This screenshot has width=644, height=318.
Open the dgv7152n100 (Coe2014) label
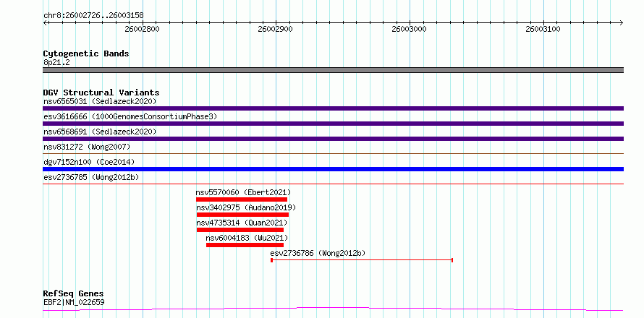click(89, 162)
